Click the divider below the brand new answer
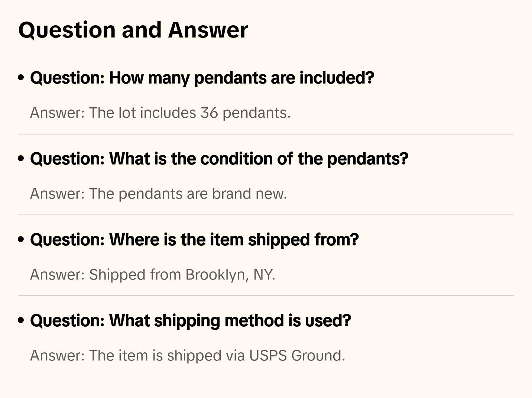The width and height of the screenshot is (532, 398). point(266,215)
